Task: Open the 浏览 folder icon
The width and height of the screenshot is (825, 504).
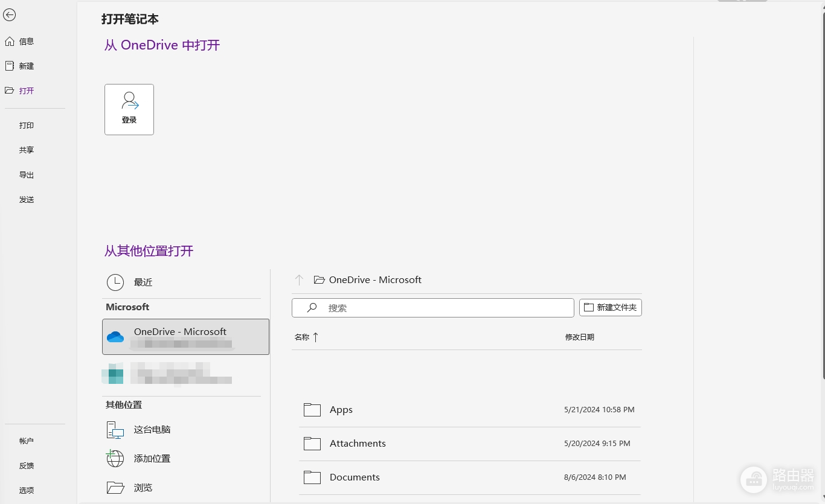Action: [115, 488]
